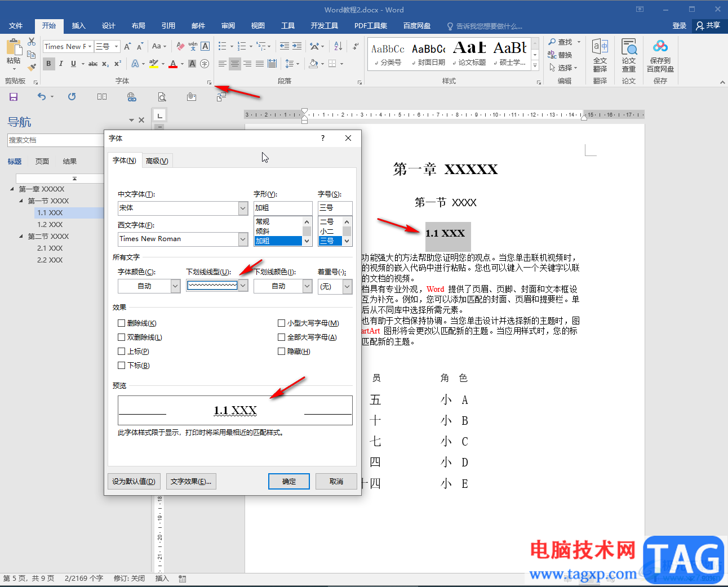Click the Save icon in quick toolbar
Screen dimensions: 728x587
coord(14,97)
